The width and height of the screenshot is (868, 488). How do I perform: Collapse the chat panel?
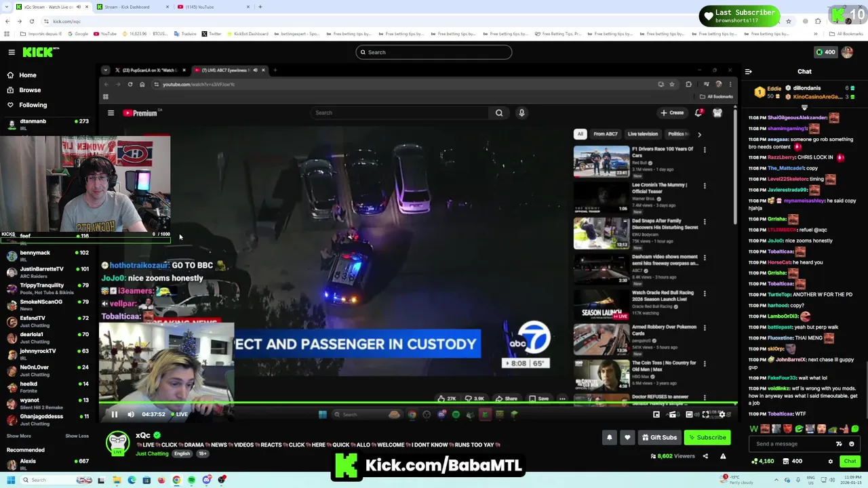click(748, 71)
